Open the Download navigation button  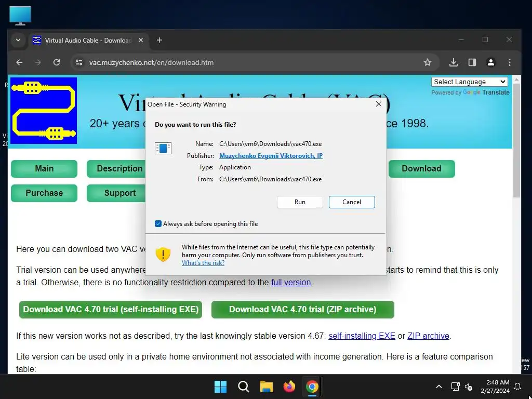click(422, 169)
